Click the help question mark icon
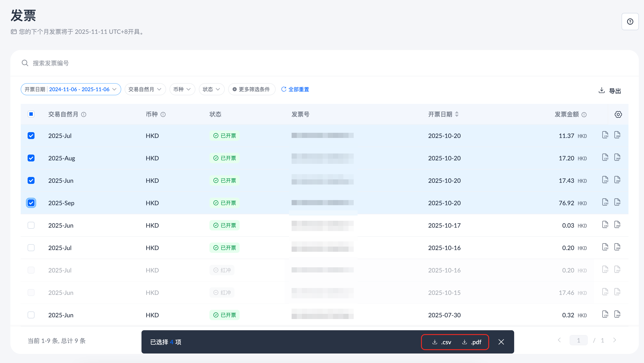 (630, 22)
